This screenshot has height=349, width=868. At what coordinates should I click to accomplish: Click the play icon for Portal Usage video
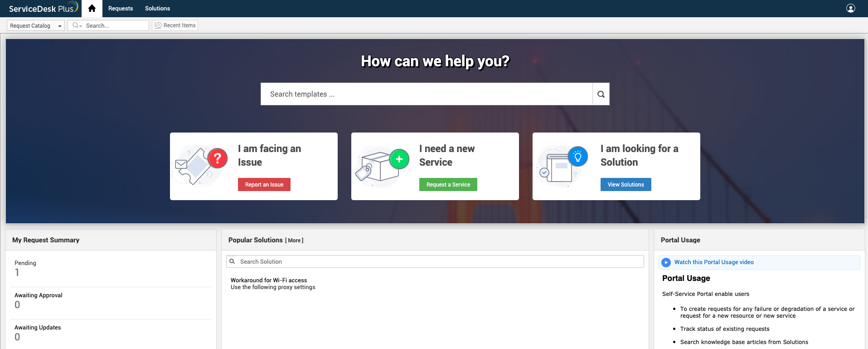pos(666,262)
